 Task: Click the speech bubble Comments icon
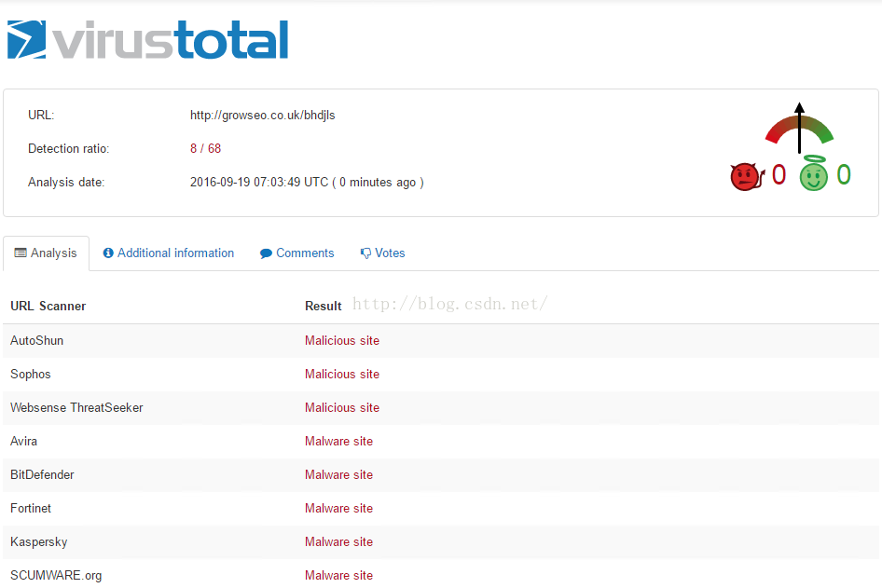266,253
